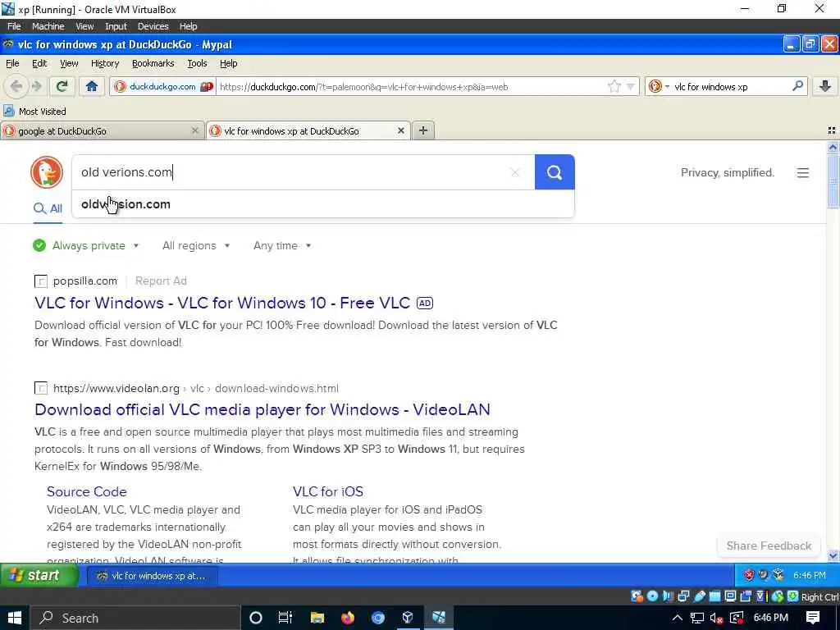This screenshot has width=840, height=630.
Task: Reload the page with the refresh icon
Action: point(62,86)
